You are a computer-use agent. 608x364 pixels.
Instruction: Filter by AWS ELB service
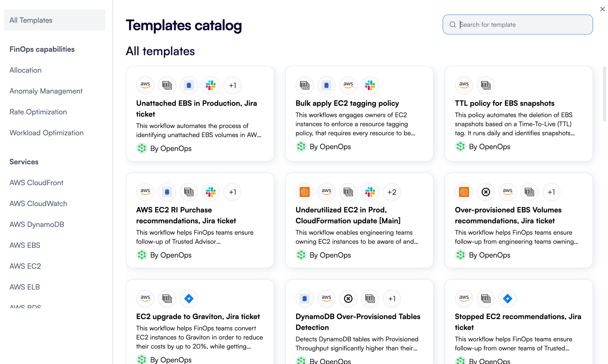(x=25, y=287)
